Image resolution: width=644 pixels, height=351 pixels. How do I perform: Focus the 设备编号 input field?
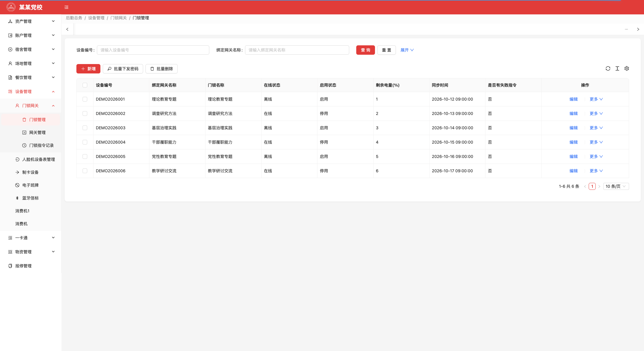tap(153, 50)
